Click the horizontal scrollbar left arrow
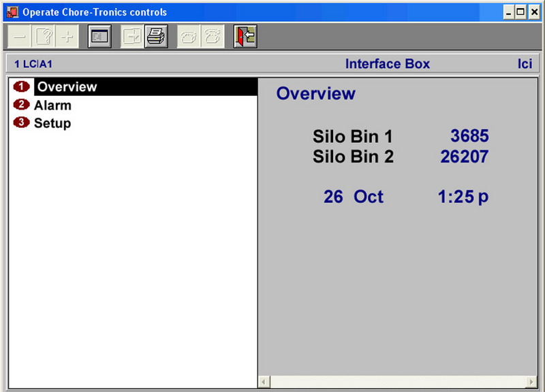 (x=264, y=382)
